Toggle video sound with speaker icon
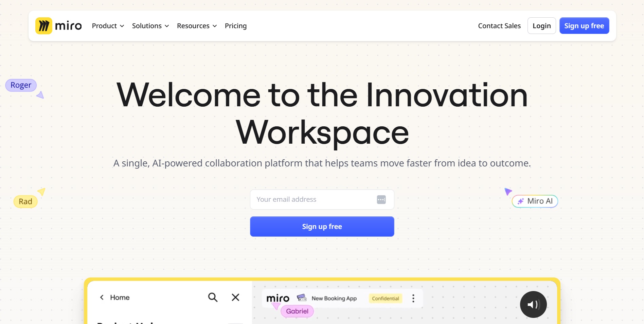 [x=533, y=304]
